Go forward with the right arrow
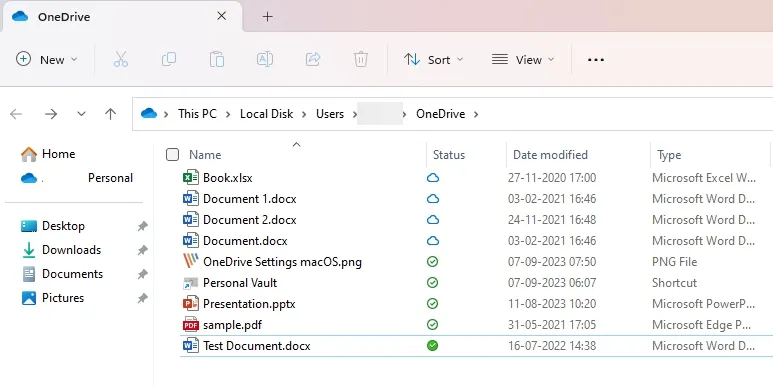 (51, 114)
